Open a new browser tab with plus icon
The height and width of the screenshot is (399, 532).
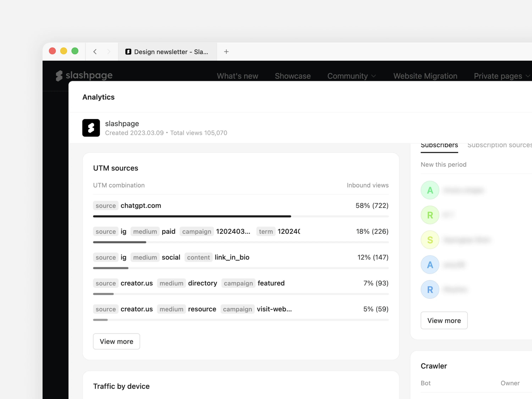(226, 52)
